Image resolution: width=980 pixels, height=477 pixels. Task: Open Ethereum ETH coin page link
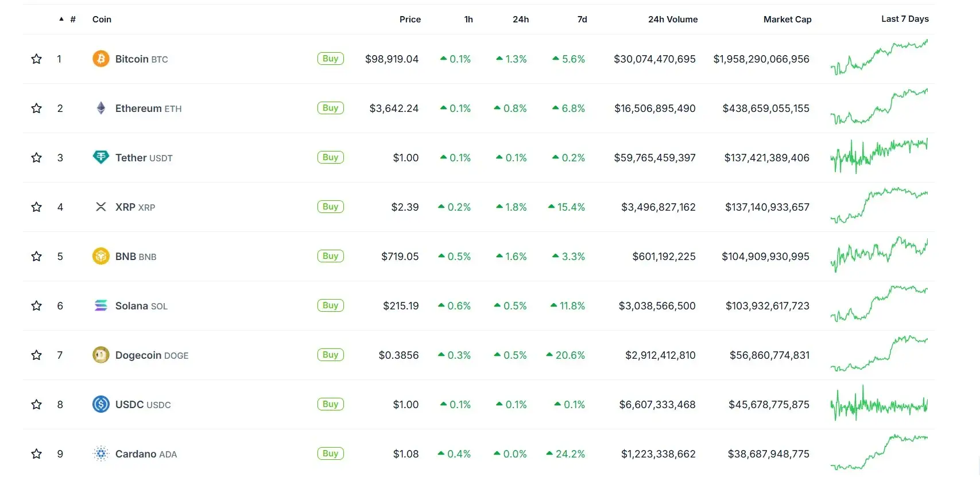point(148,108)
